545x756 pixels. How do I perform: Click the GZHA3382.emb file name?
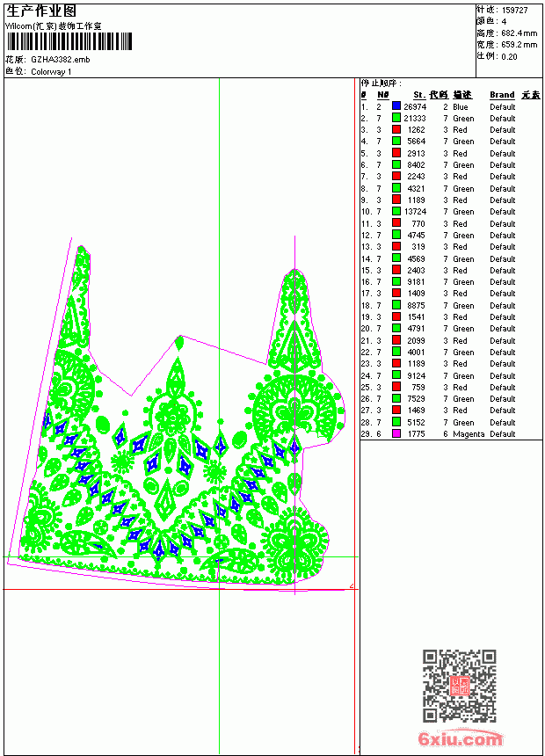pyautogui.click(x=61, y=60)
